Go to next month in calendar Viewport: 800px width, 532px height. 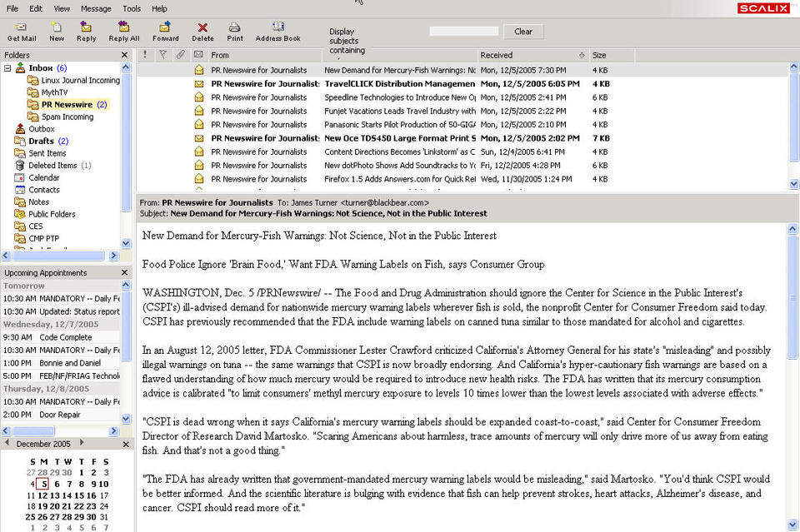pyautogui.click(x=81, y=443)
